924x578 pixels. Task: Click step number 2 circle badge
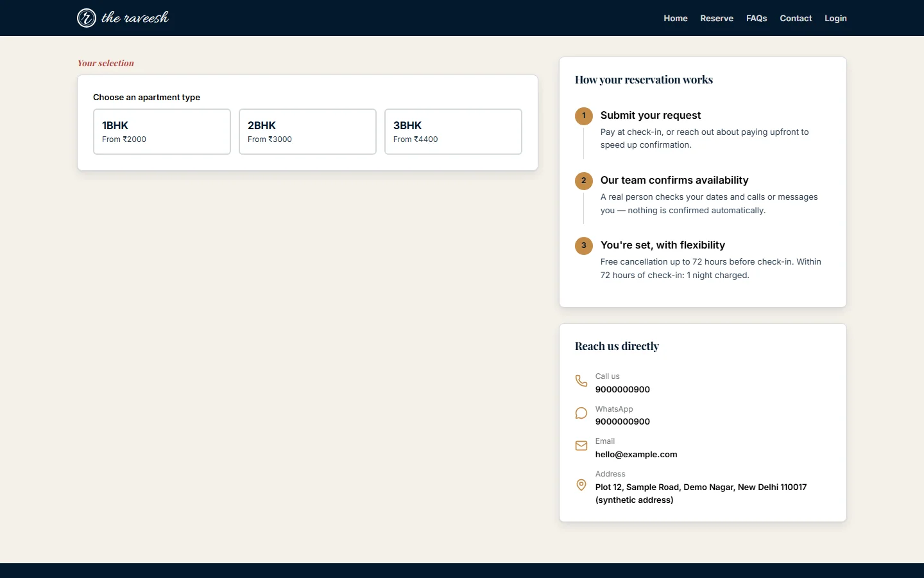coord(584,180)
